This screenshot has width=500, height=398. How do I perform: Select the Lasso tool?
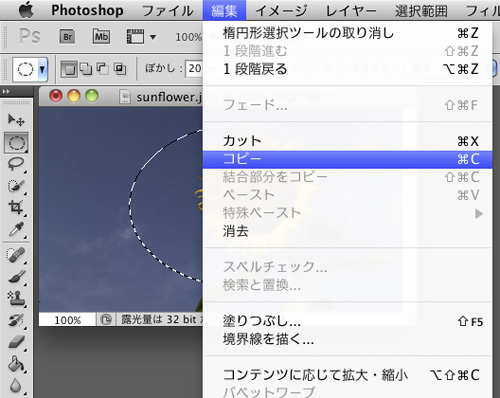16,164
